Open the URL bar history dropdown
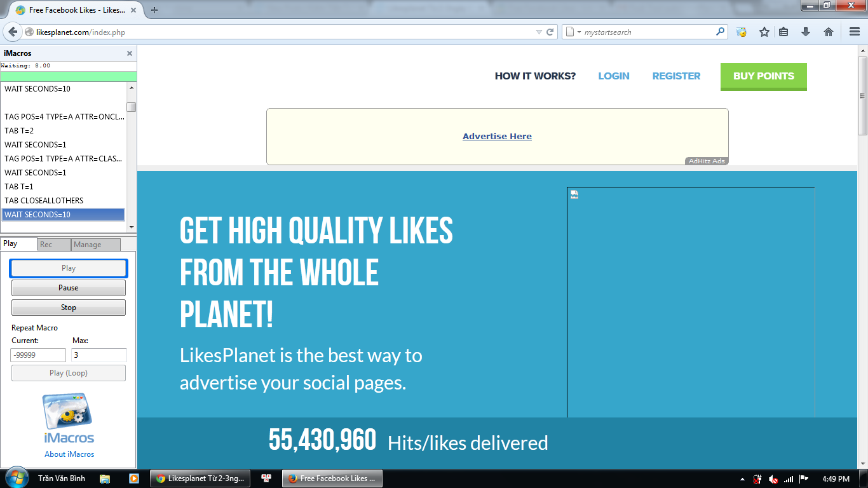This screenshot has height=488, width=868. click(x=539, y=32)
